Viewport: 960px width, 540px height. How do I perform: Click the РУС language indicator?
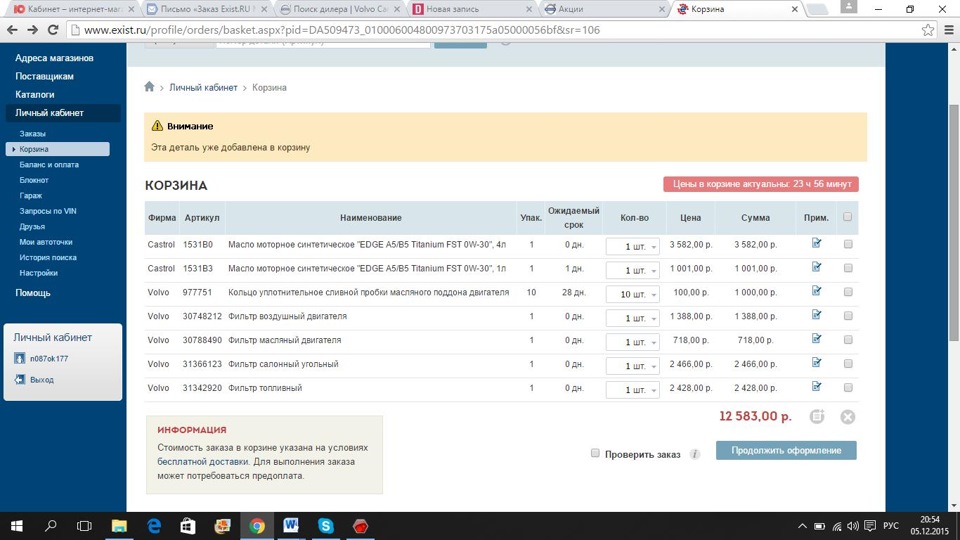click(891, 526)
